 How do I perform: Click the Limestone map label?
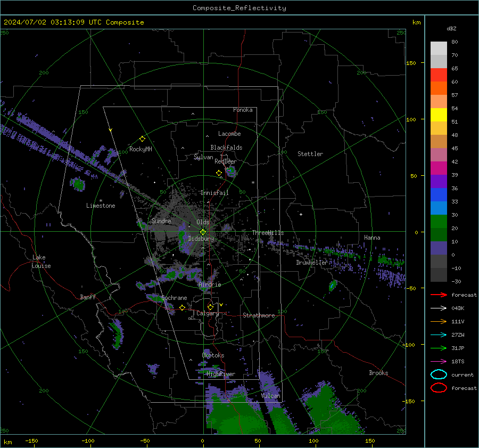(x=101, y=206)
